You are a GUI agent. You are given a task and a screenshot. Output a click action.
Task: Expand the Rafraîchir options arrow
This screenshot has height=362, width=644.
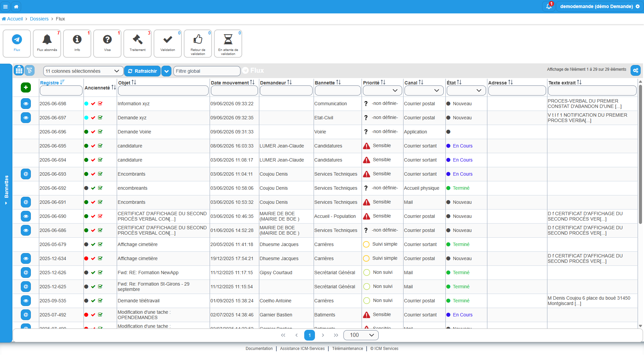point(166,71)
